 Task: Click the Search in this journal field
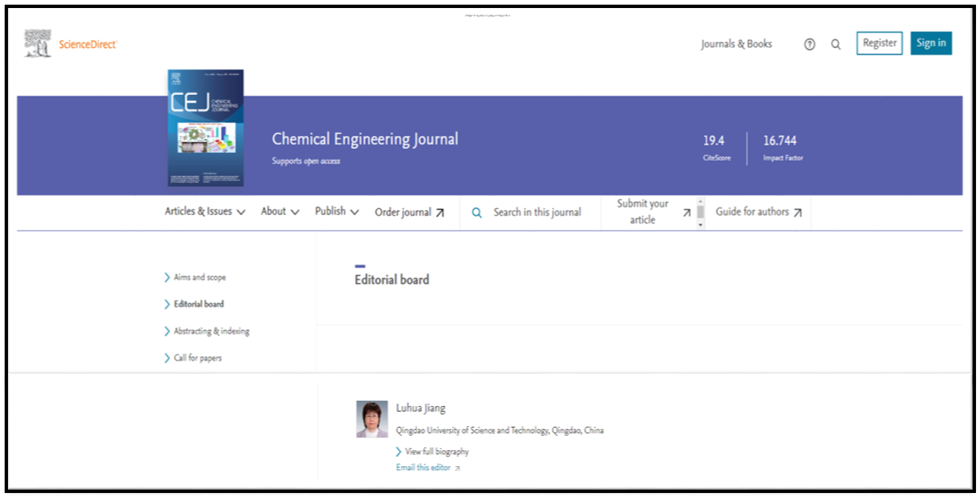click(537, 212)
